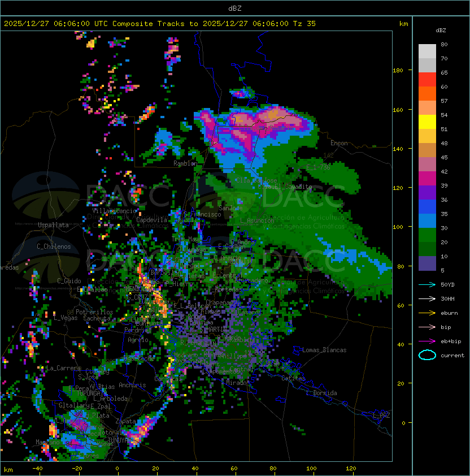The width and height of the screenshot is (470, 476).
Task: Click the 'Cacheuta' place label
Action: [97, 318]
